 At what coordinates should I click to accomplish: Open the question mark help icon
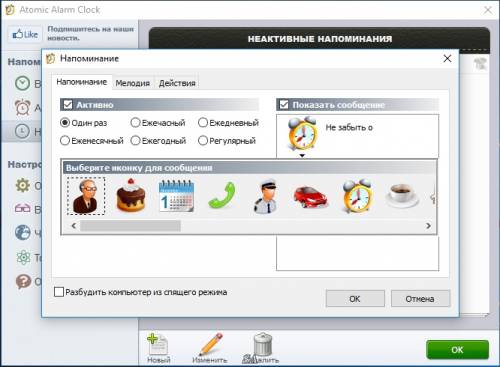coord(23,281)
